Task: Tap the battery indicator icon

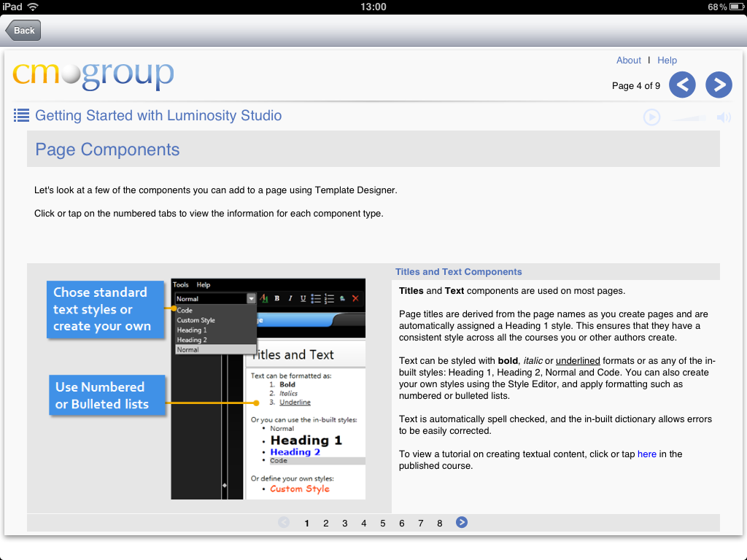Action: point(737,7)
